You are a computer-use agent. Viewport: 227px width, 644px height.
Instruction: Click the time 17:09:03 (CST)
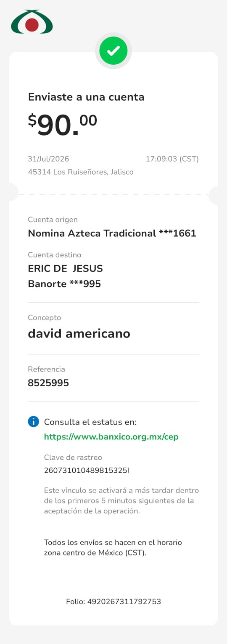click(172, 159)
